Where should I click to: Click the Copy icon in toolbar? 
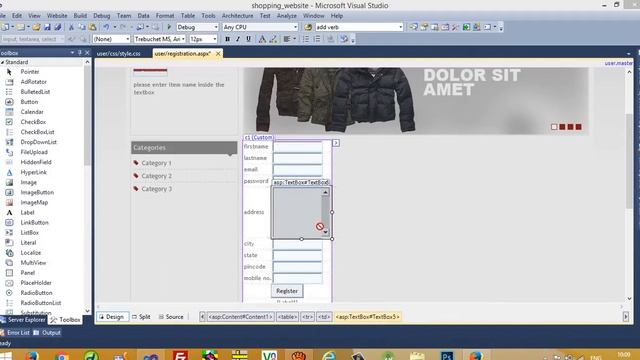[82, 27]
